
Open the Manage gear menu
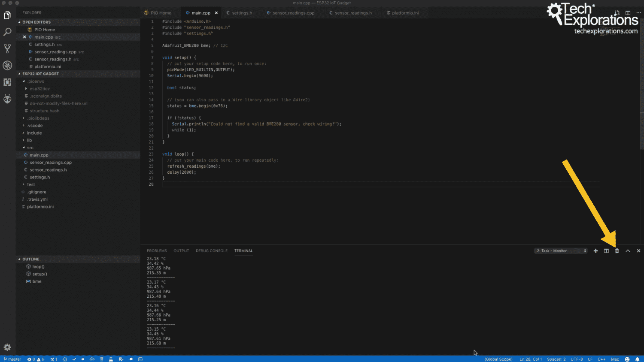[7, 347]
